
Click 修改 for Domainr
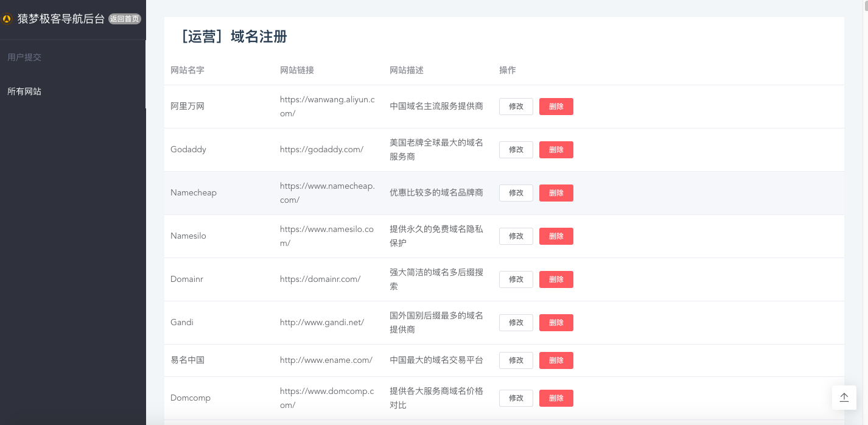click(x=516, y=279)
